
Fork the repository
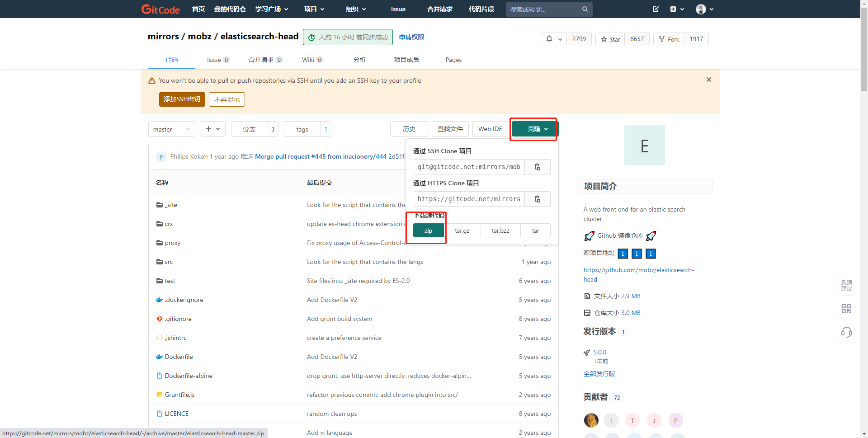click(669, 39)
